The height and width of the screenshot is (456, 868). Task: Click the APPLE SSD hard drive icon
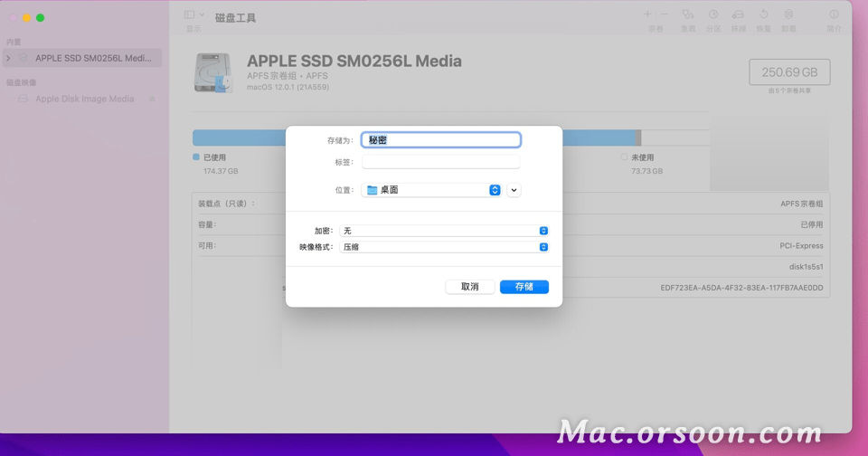213,72
